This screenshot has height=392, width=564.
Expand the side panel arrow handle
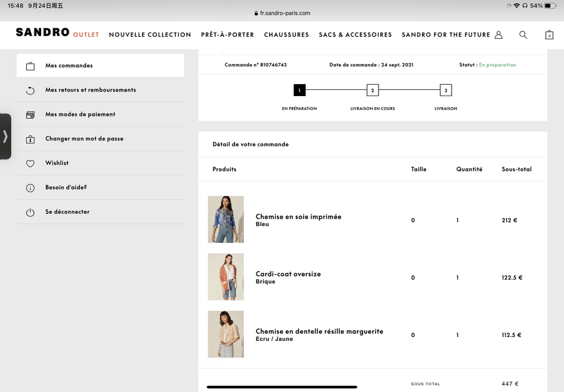[5, 137]
